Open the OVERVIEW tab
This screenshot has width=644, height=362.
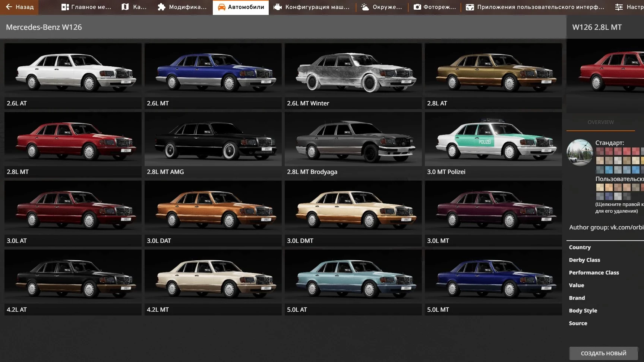pyautogui.click(x=600, y=122)
